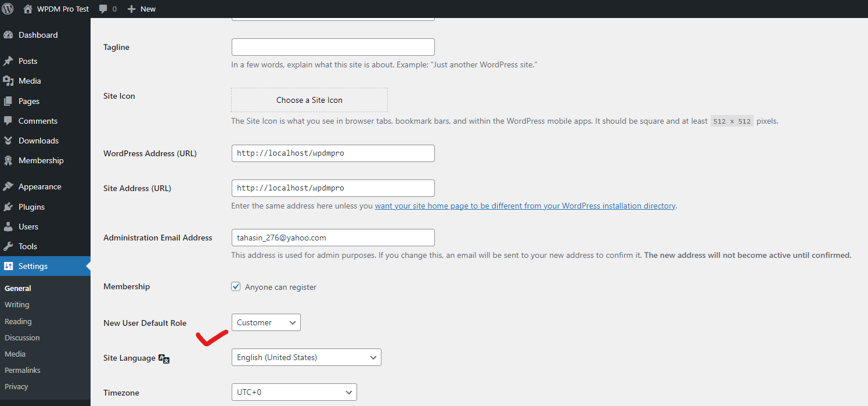The width and height of the screenshot is (868, 406).
Task: Go to Permalinks settings
Action: [x=23, y=370]
